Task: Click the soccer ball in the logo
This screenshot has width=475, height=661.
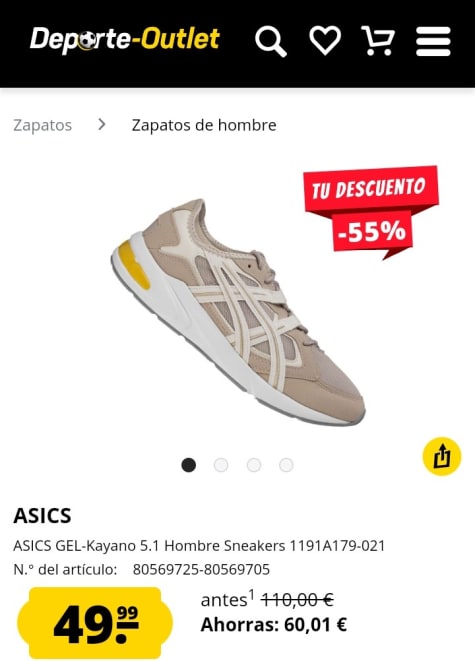Action: point(87,42)
